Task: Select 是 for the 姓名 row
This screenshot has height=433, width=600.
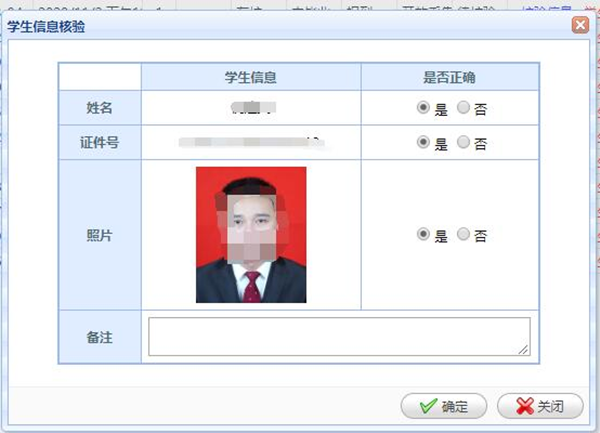Action: click(423, 108)
